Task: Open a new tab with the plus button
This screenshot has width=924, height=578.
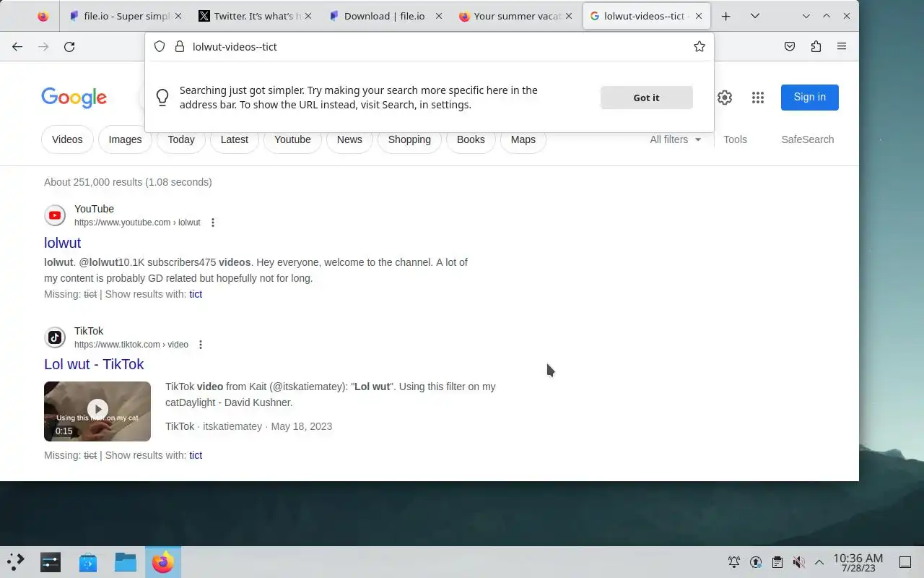Action: (726, 16)
